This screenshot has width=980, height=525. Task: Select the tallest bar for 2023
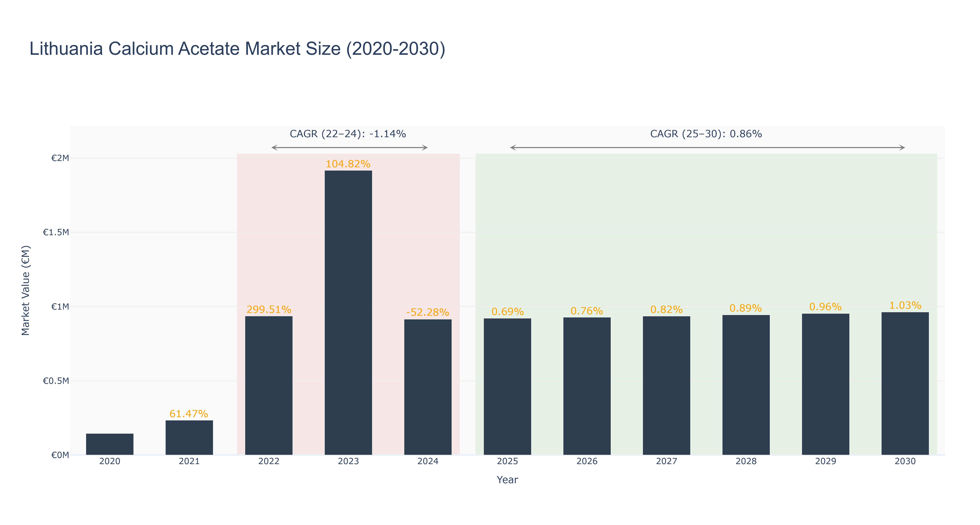(x=348, y=313)
